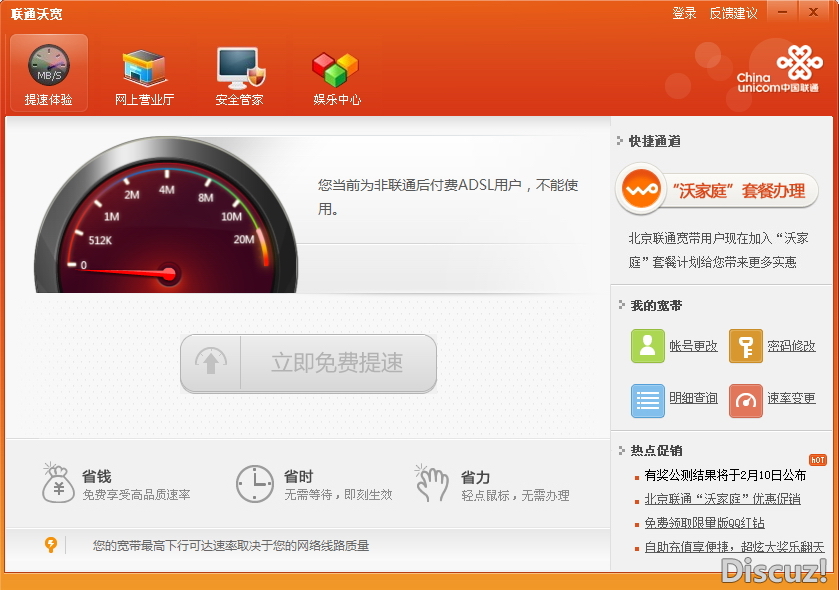Click the 登录 link in title bar
Screen dimensions: 839x590
pyautogui.click(x=684, y=13)
